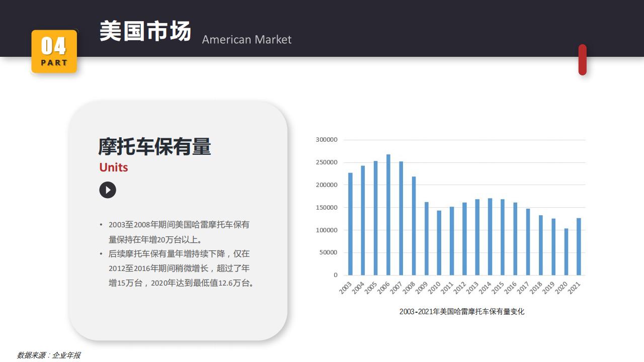This screenshot has height=362, width=644.
Task: Click the 2009 bar in the chart
Action: coord(427,239)
